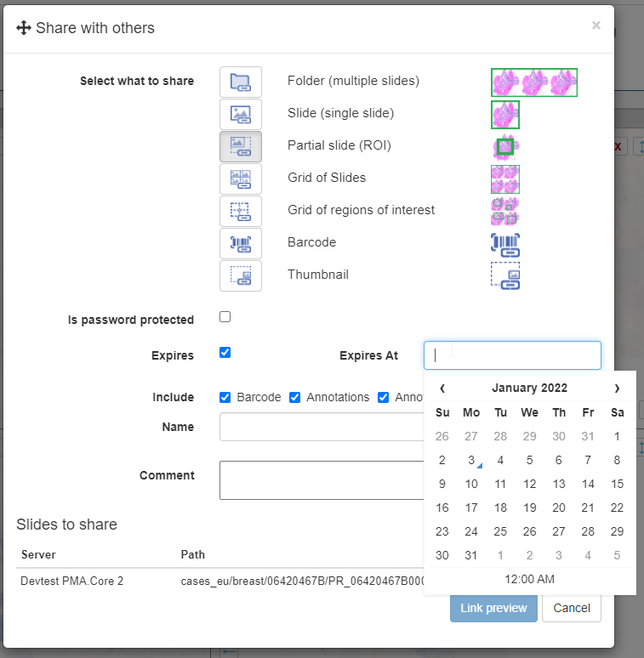Uncheck the Expires checkbox
644x658 pixels.
(225, 353)
